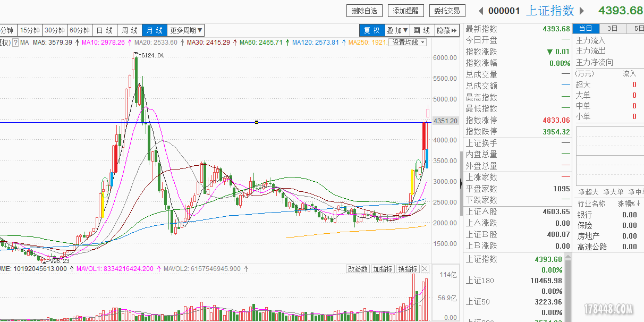Collapse side panel via splitter arrow
The height and width of the screenshot is (322, 644).
[x=461, y=183]
